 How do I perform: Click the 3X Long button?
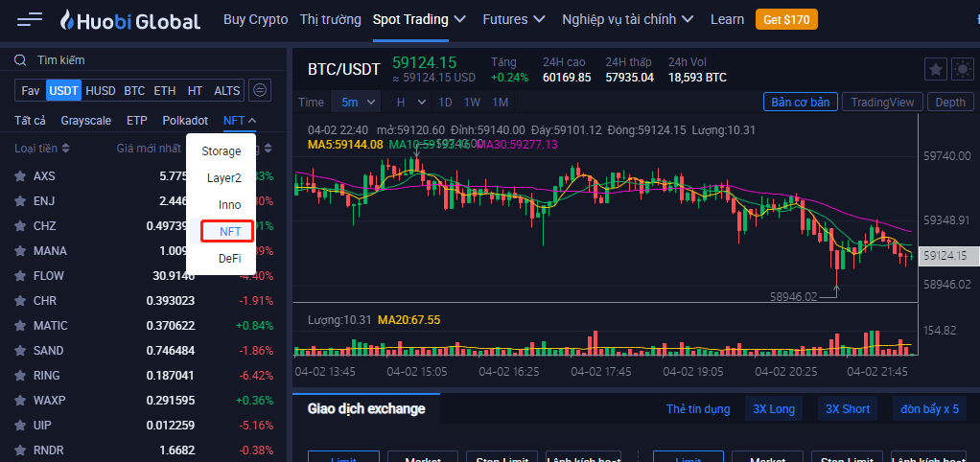click(774, 409)
